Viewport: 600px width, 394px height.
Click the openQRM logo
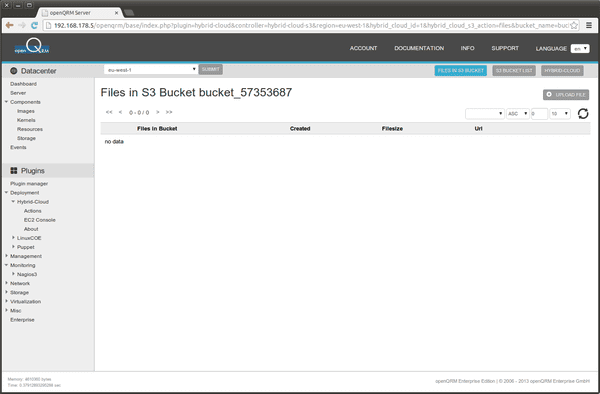32,47
